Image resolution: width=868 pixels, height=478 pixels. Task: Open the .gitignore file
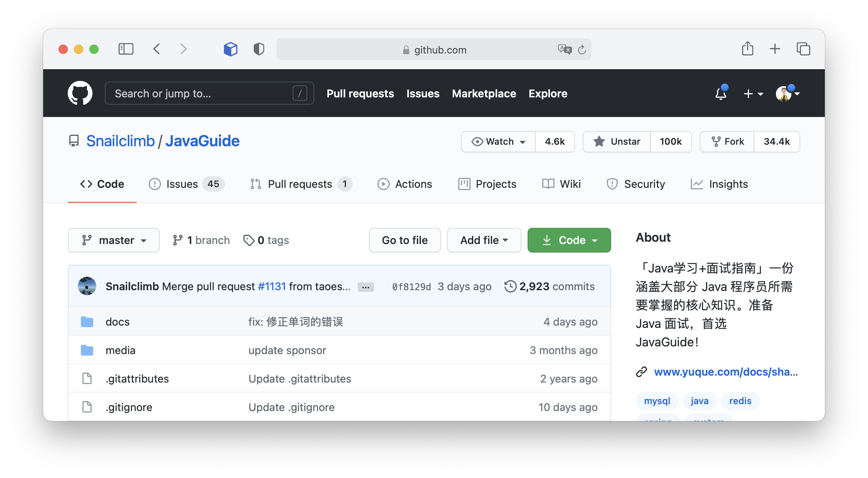pyautogui.click(x=129, y=407)
